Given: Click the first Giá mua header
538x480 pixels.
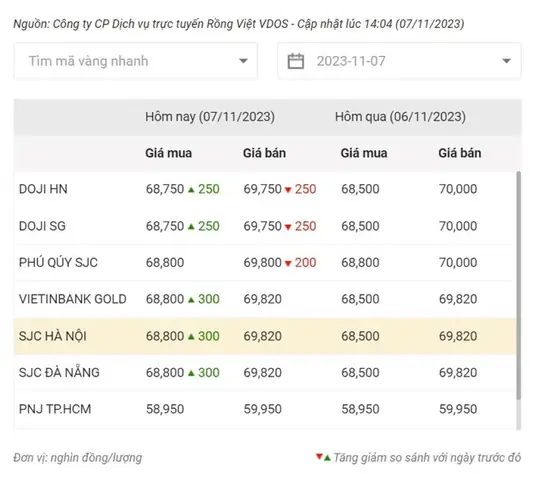Looking at the screenshot, I should [168, 153].
